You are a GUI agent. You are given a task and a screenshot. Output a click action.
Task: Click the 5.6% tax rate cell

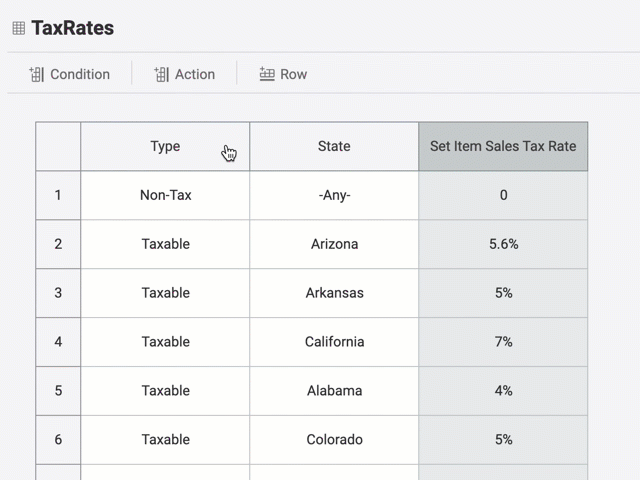503,244
